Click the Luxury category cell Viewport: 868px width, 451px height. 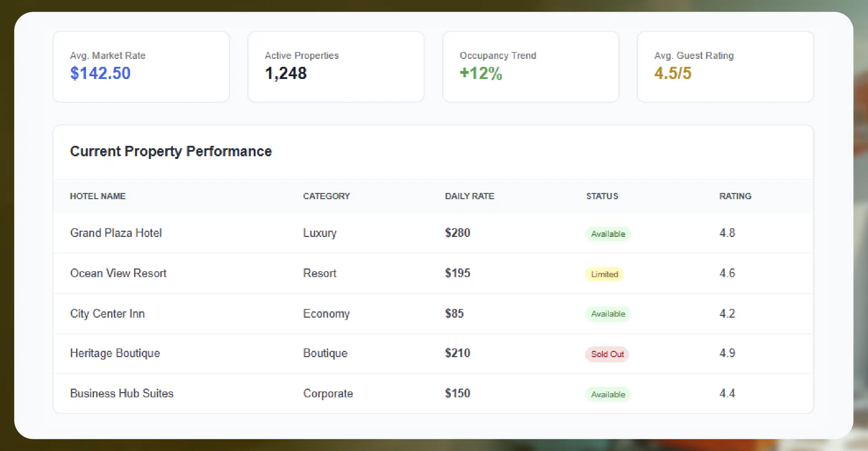click(x=319, y=233)
